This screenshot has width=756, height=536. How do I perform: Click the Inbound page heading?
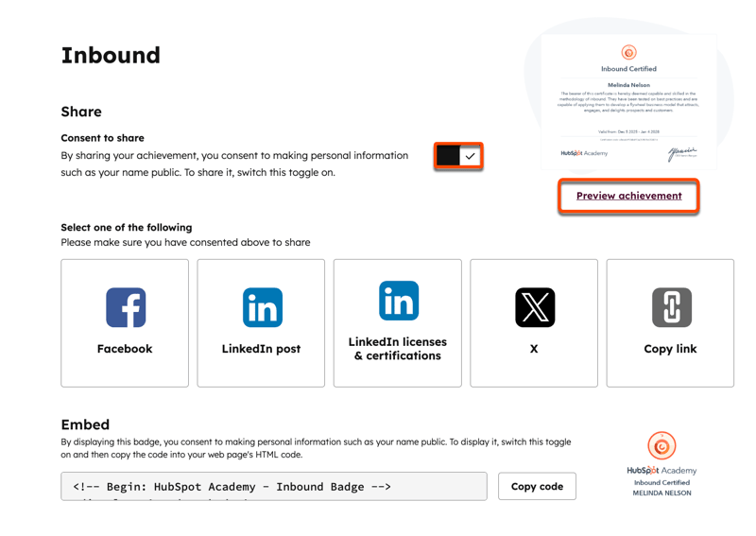pyautogui.click(x=111, y=56)
